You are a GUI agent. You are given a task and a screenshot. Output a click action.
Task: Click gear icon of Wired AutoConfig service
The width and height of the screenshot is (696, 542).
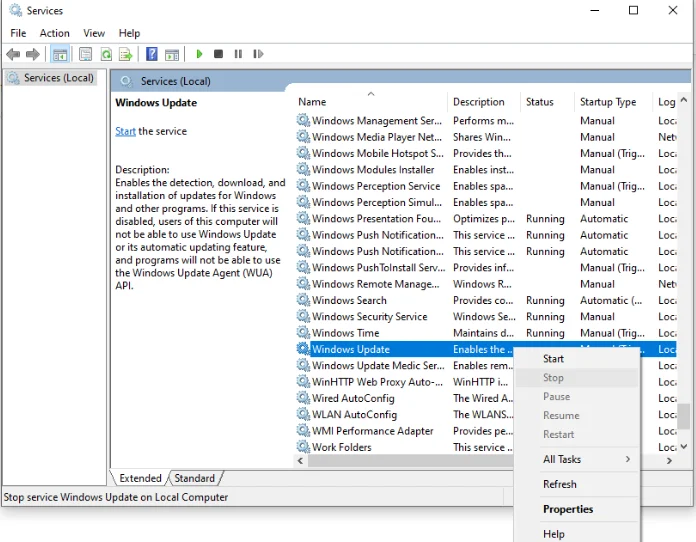click(x=303, y=398)
